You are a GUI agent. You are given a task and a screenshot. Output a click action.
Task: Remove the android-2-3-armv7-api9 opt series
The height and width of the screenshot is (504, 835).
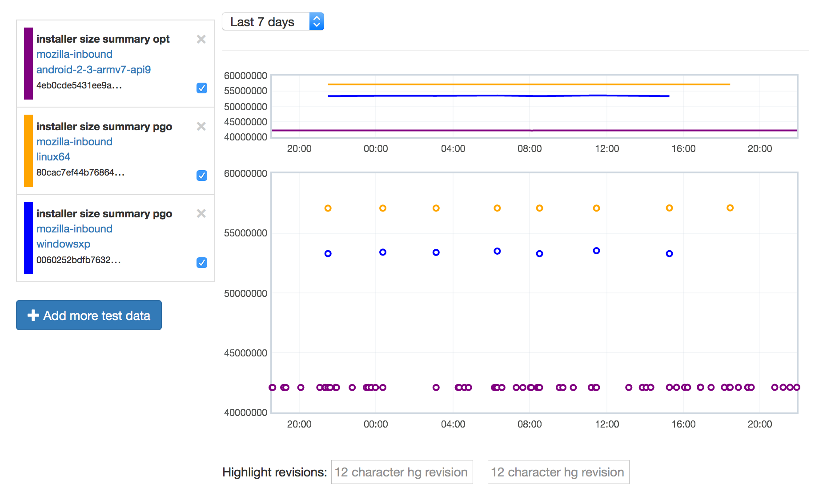[x=201, y=39]
